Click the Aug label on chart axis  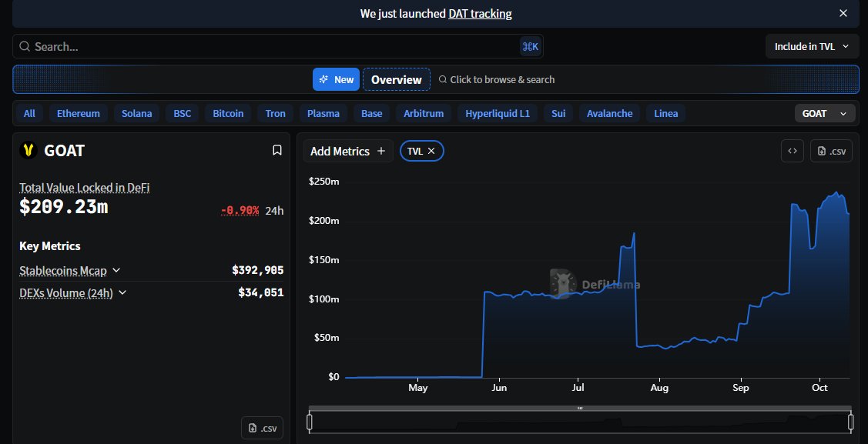(x=660, y=388)
